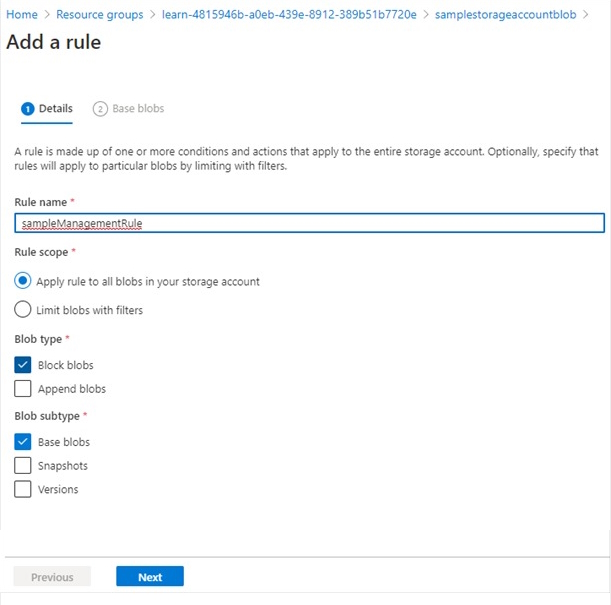The width and height of the screenshot is (611, 605).
Task: Switch to the Details tab
Action: click(x=55, y=108)
